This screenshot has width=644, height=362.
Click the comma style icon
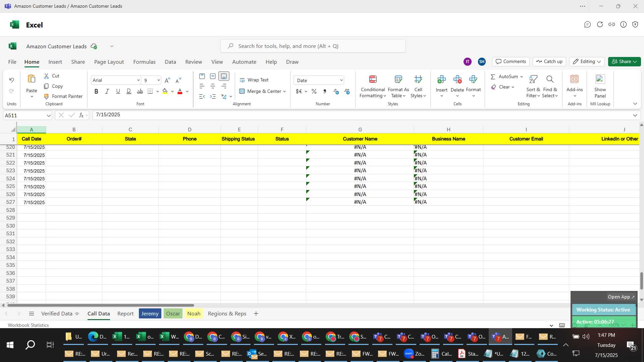(x=325, y=91)
